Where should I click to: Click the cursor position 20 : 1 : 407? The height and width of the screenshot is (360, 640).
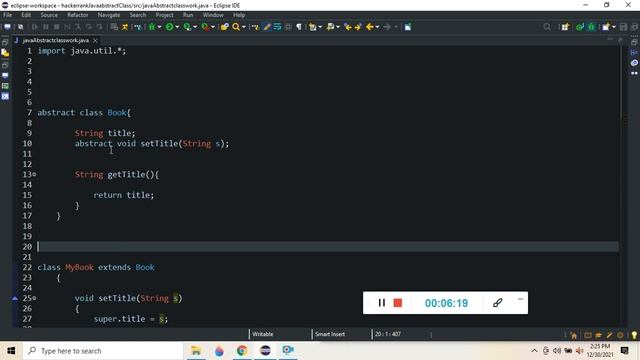[x=388, y=334]
